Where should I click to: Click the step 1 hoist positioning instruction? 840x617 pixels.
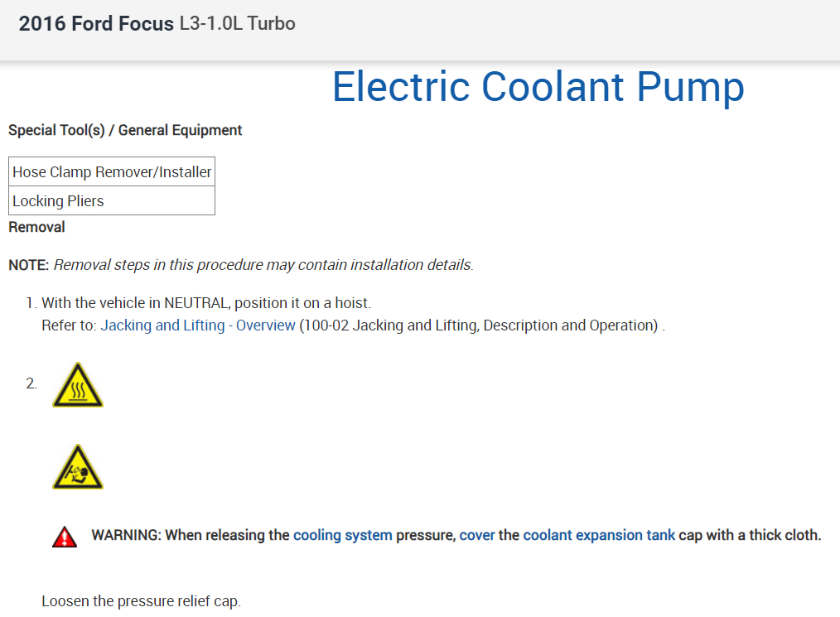pyautogui.click(x=211, y=303)
